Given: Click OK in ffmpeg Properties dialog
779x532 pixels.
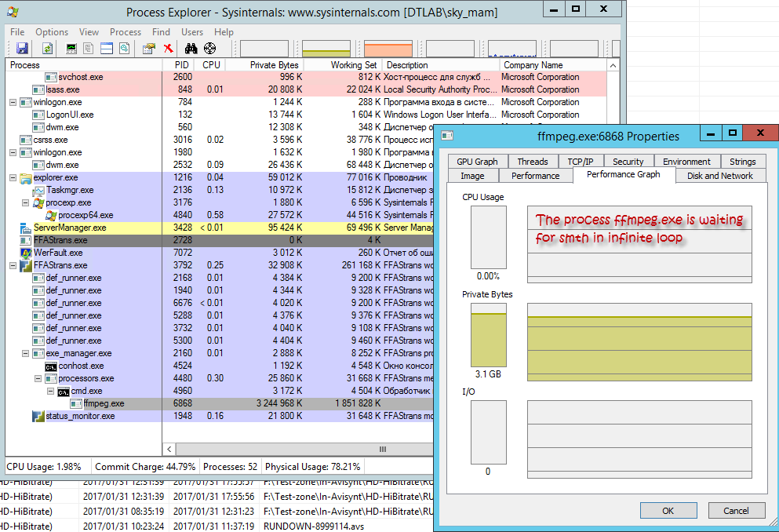Looking at the screenshot, I should (x=668, y=511).
